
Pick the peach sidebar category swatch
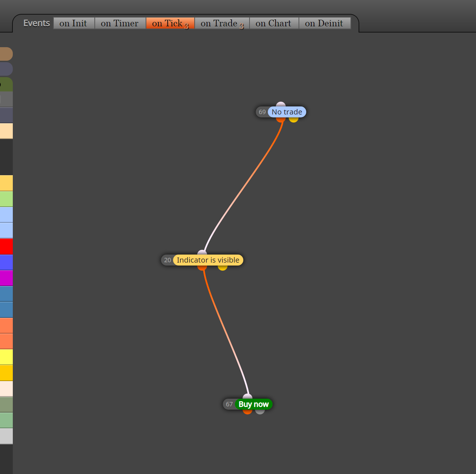6,131
